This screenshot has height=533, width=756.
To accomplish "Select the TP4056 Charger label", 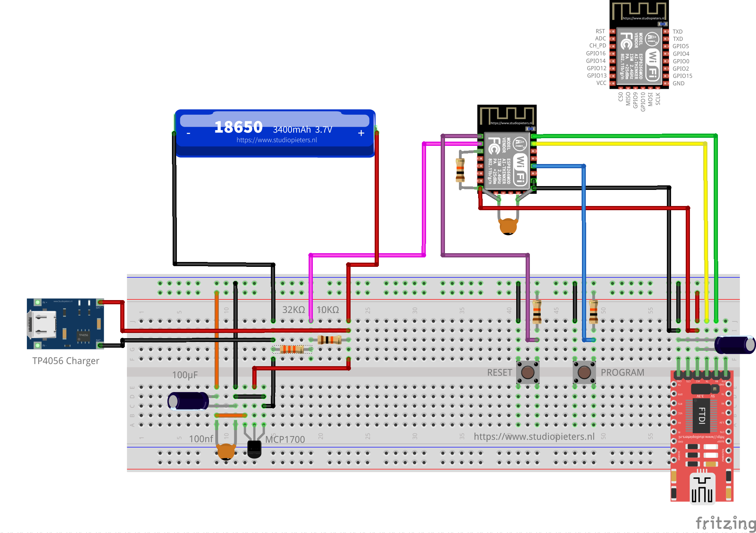I will tap(66, 361).
